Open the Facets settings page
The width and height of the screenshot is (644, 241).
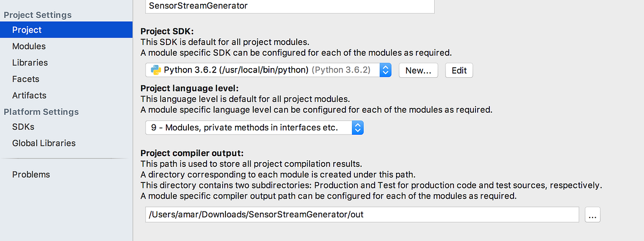tap(26, 79)
